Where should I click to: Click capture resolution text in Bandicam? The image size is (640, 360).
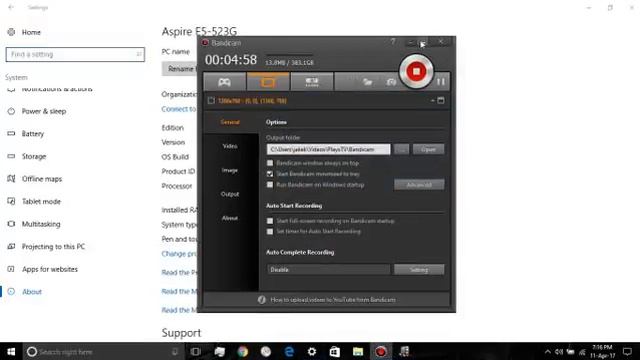(x=252, y=101)
